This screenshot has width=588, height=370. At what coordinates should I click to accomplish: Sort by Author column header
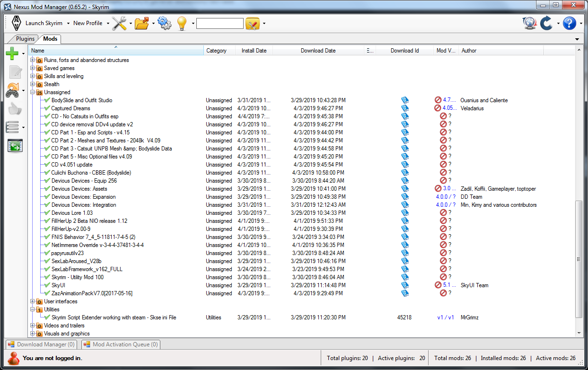(501, 51)
